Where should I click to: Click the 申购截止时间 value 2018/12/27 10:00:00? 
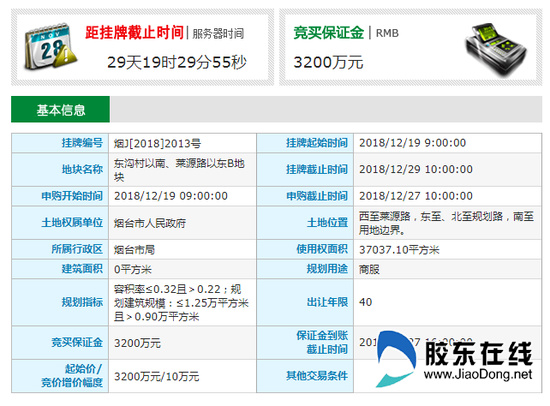pos(416,196)
